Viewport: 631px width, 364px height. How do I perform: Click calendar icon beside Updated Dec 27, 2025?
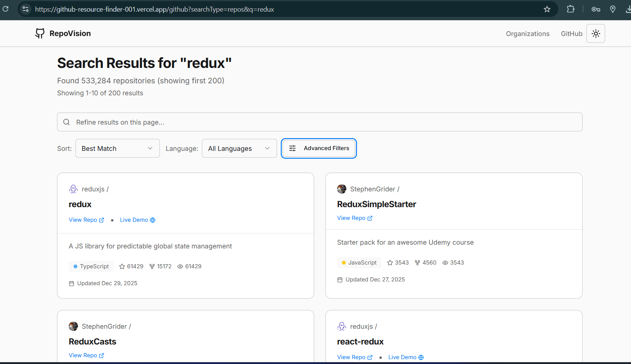coord(340,280)
